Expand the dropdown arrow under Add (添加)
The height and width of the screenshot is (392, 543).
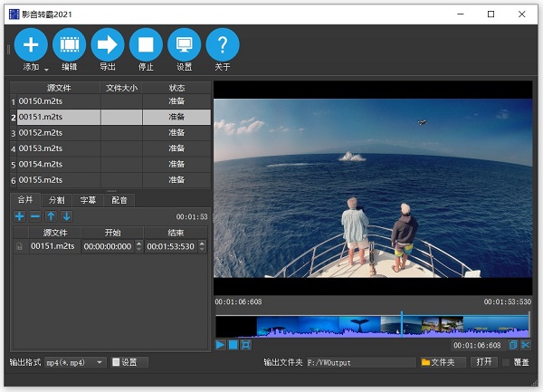pos(46,69)
